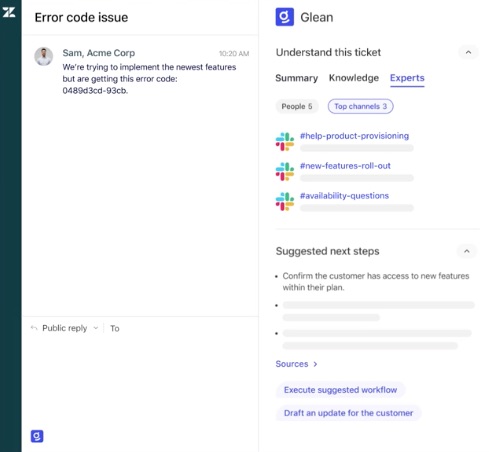Click Draft an update for the customer
Viewport: 489px width, 452px height.
coord(348,413)
